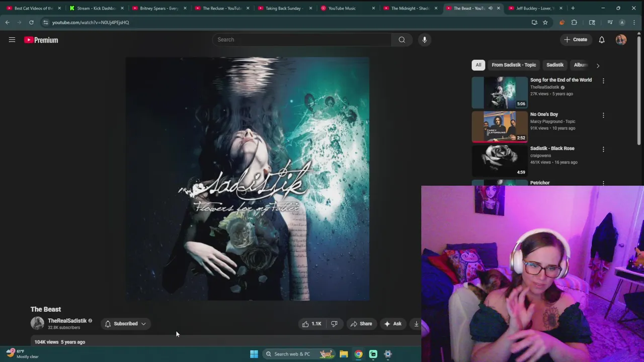Click the browser address bar URL
This screenshot has width=644, height=362.
tap(91, 22)
